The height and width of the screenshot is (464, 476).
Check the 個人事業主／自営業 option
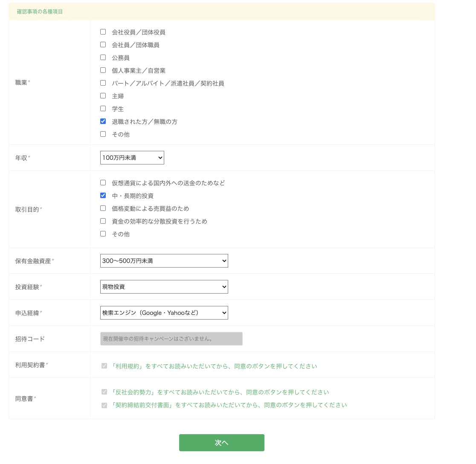coord(103,70)
